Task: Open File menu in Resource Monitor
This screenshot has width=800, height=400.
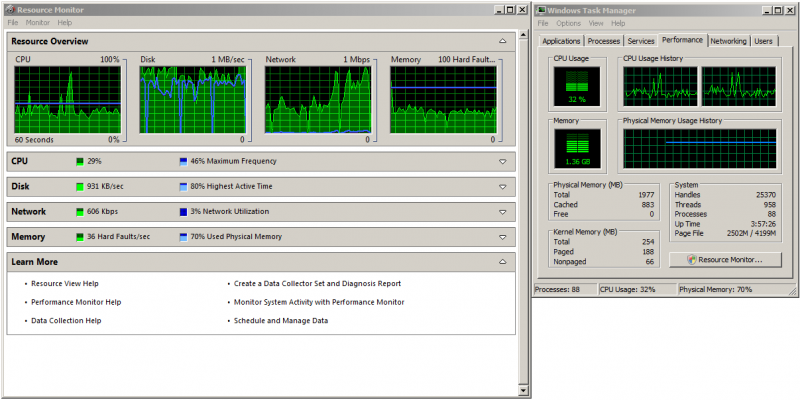Action: click(x=13, y=22)
